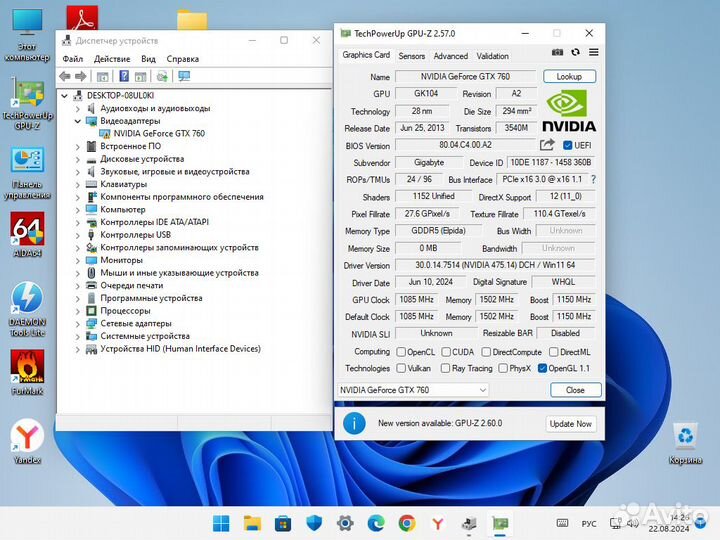Open This PC desktop icon
Screen dimensions: 720x540
coord(28,36)
